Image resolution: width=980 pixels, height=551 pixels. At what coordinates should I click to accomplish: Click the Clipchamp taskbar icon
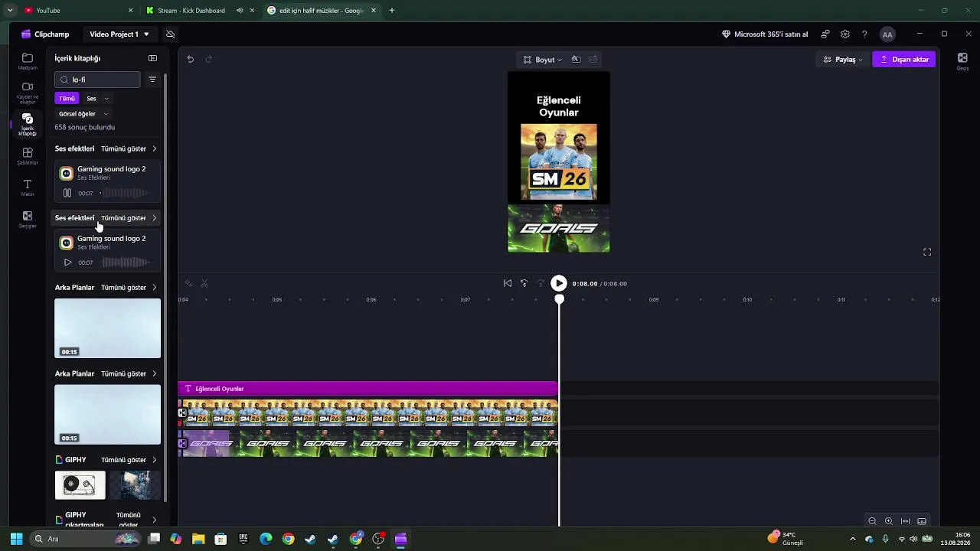[x=400, y=539]
